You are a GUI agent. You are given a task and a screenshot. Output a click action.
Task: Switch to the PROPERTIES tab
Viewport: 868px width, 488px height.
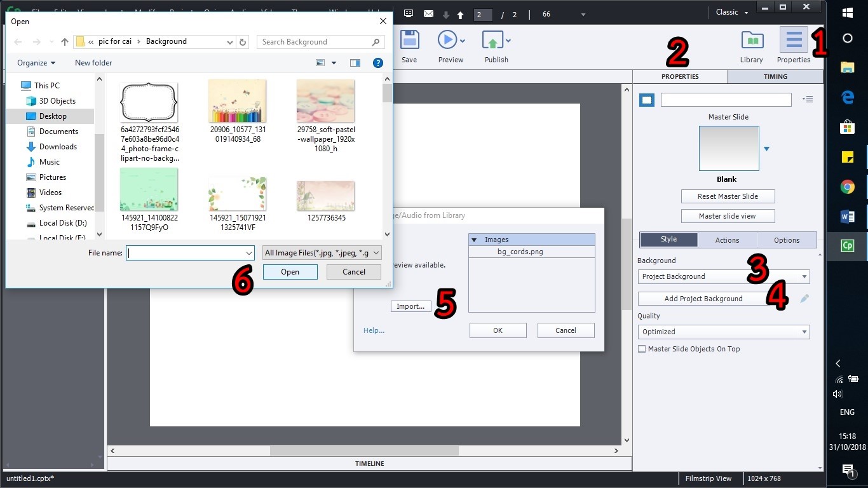click(680, 76)
